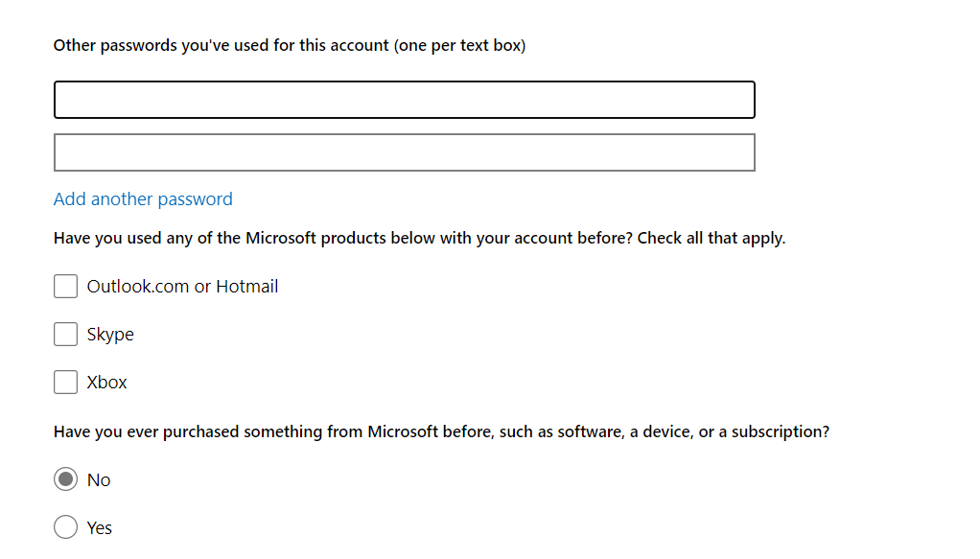
Task: Click the Add another password link
Action: 143,199
